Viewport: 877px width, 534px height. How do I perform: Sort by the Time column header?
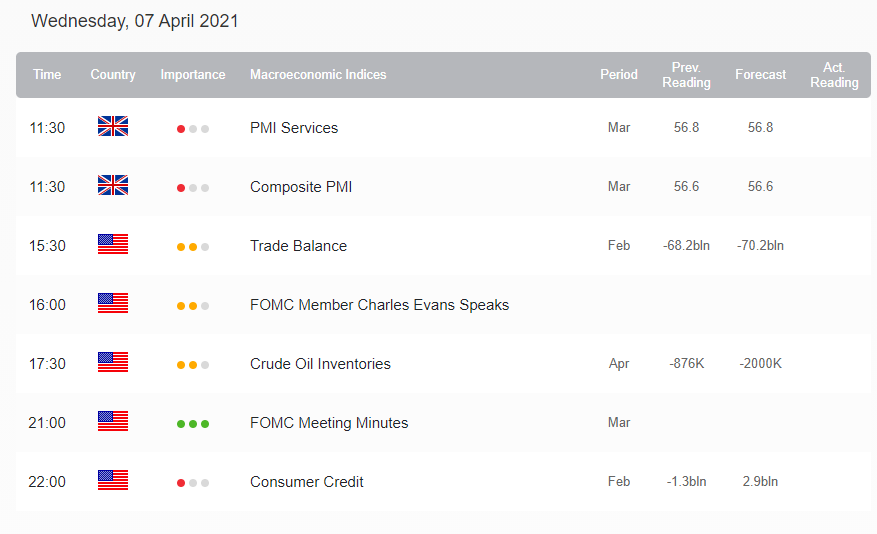pyautogui.click(x=47, y=74)
